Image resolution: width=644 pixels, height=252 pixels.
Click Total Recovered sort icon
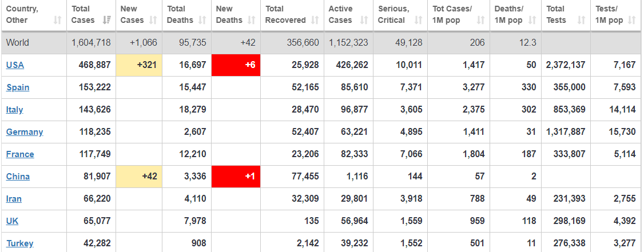(315, 21)
